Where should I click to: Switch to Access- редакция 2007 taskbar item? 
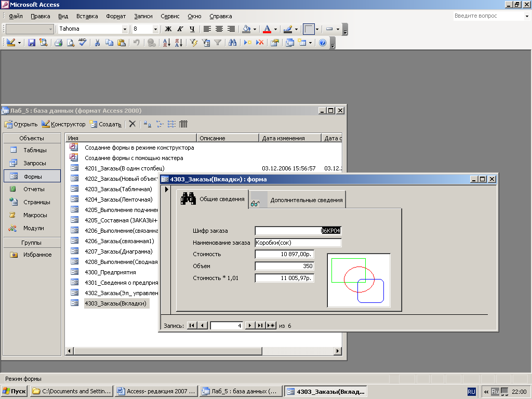click(156, 392)
